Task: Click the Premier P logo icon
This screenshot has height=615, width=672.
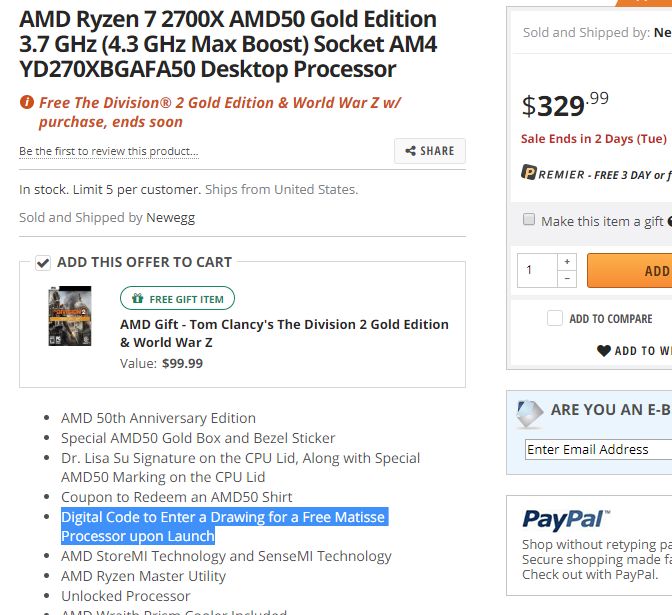Action: [x=529, y=172]
